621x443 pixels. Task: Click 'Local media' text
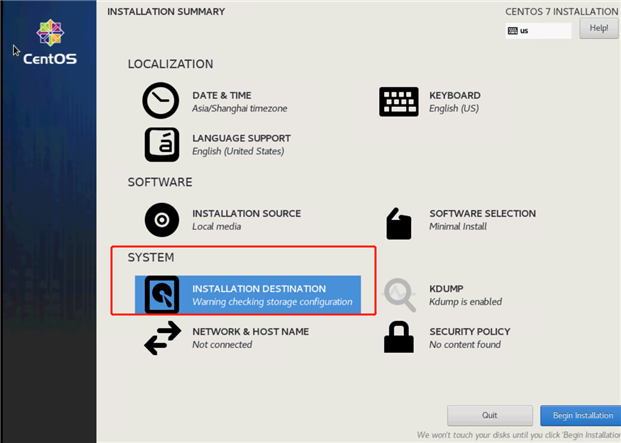217,226
